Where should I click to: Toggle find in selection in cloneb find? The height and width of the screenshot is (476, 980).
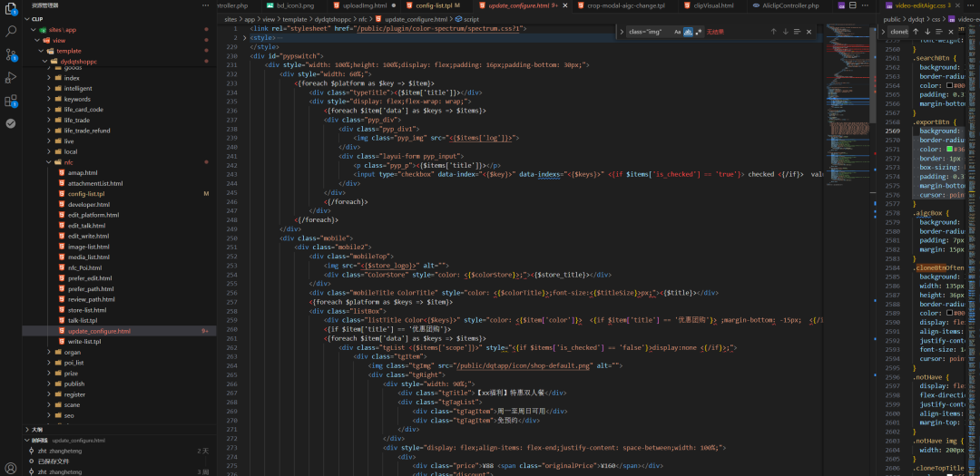[x=939, y=31]
